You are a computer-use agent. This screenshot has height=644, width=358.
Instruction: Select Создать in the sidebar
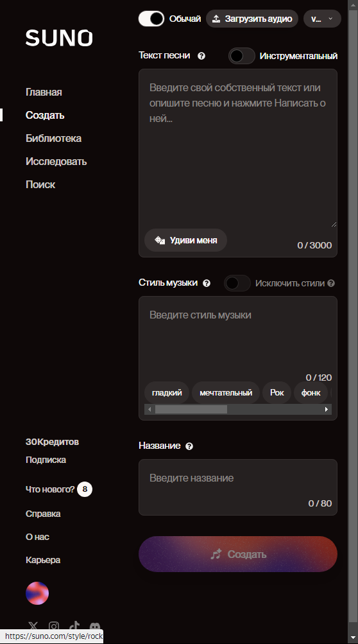45,115
